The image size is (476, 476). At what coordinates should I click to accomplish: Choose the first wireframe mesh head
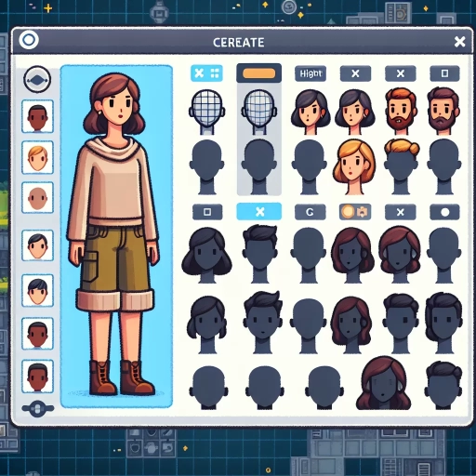click(206, 112)
